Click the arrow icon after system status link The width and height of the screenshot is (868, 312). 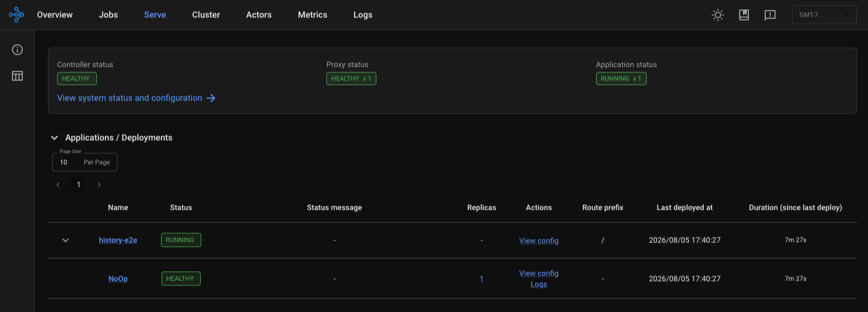pos(211,98)
